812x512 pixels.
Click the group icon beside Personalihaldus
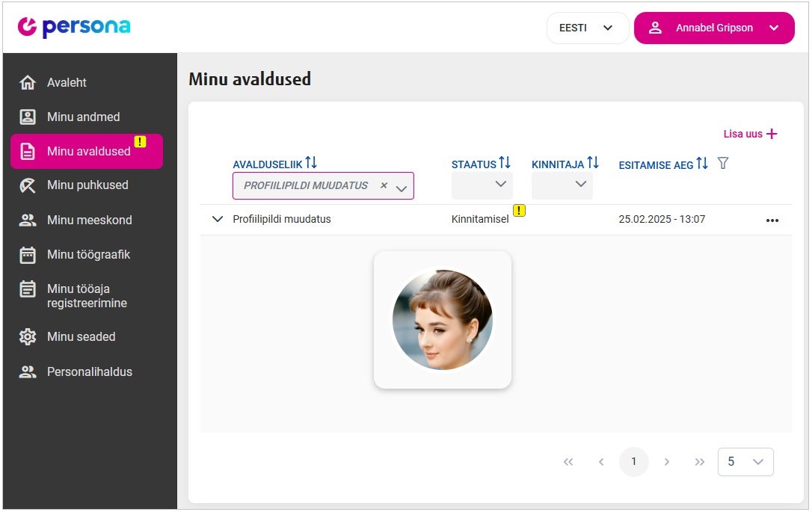[x=28, y=371]
